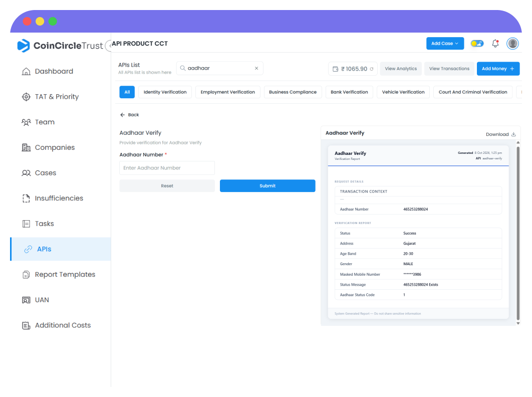Click the report panel vertical scrollbar

518,233
